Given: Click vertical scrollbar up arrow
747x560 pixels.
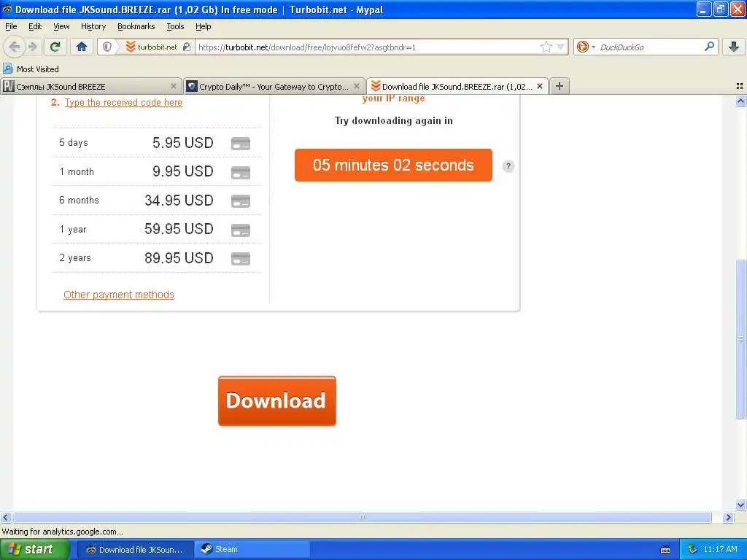Looking at the screenshot, I should [740, 101].
